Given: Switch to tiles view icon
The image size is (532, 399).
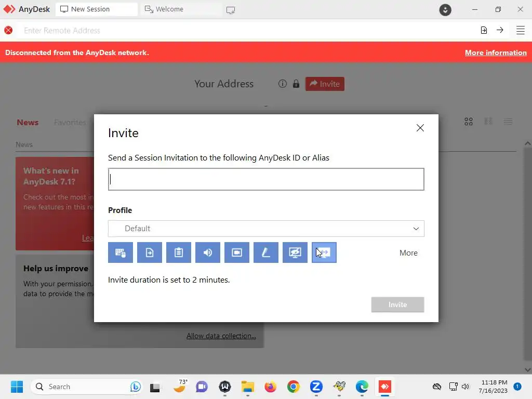Looking at the screenshot, I should click(x=469, y=122).
